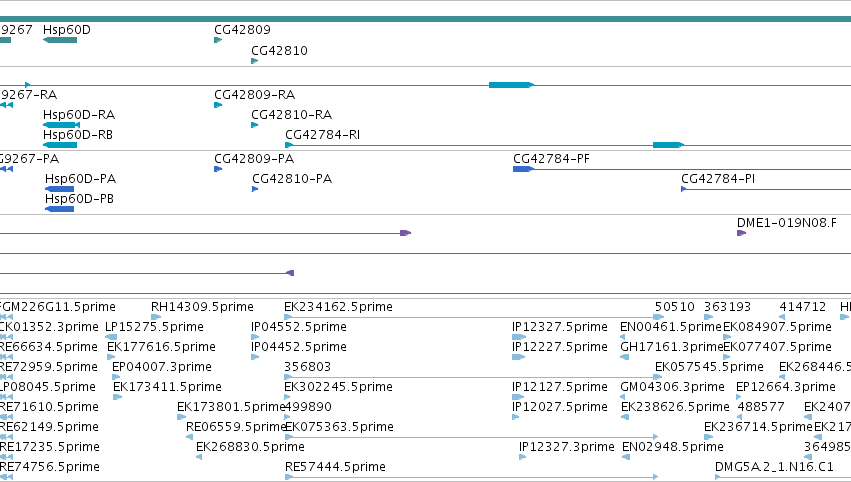Select the Hsp60D-PB protein feature bar
This screenshot has width=851, height=482.
tap(60, 209)
